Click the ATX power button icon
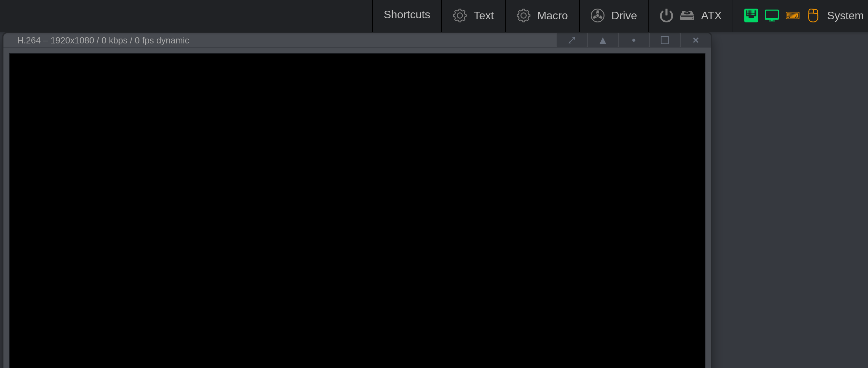Image resolution: width=868 pixels, height=368 pixels. tap(666, 16)
